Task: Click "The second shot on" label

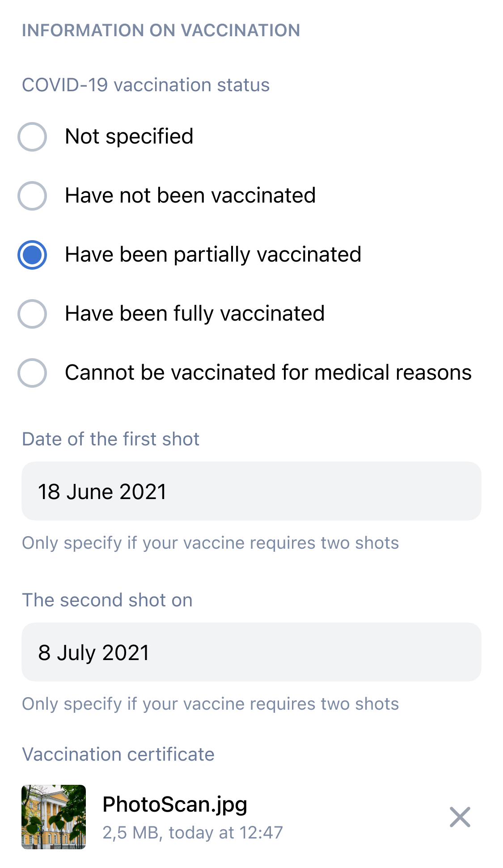Action: pyautogui.click(x=107, y=600)
